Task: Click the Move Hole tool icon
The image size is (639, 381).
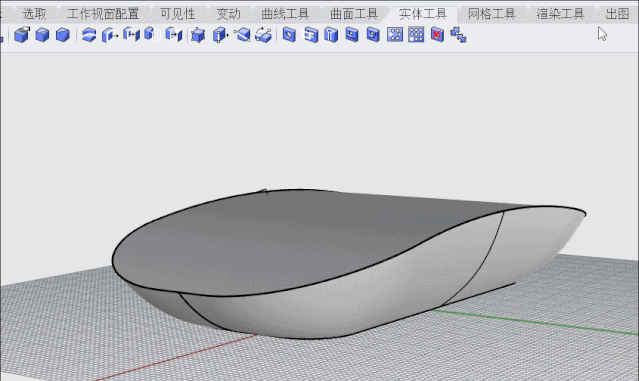Action: (373, 35)
